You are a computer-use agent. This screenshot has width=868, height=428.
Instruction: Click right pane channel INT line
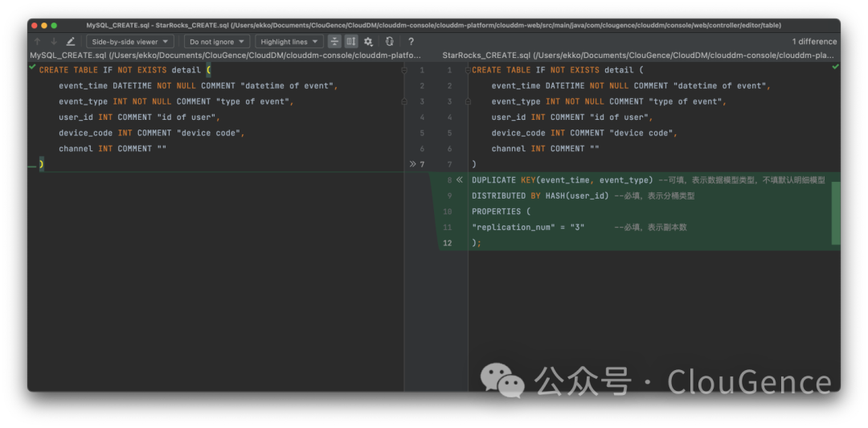click(x=545, y=149)
